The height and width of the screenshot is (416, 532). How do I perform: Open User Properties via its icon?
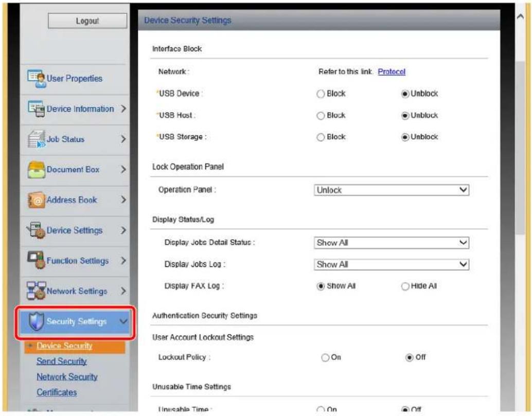[x=37, y=79]
